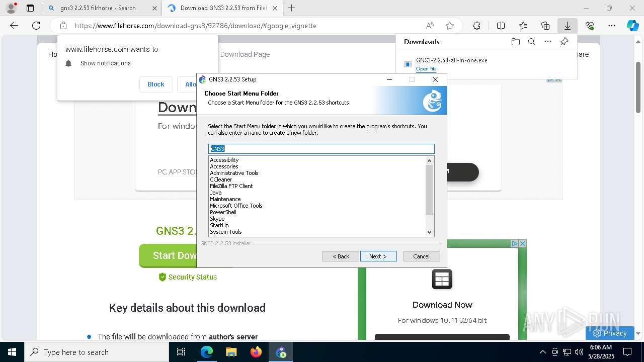This screenshot has width=644, height=362.
Task: Cancel the GNS3 installer
Action: pos(422,256)
